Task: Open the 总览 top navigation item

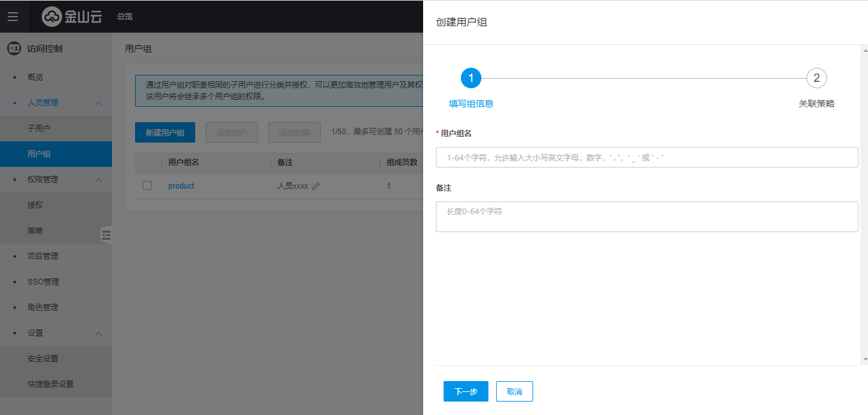Action: pos(125,17)
